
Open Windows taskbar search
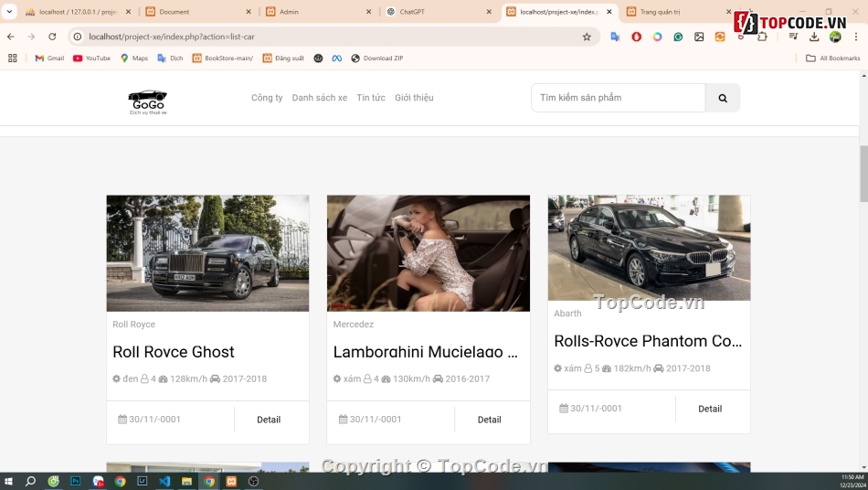coord(30,481)
